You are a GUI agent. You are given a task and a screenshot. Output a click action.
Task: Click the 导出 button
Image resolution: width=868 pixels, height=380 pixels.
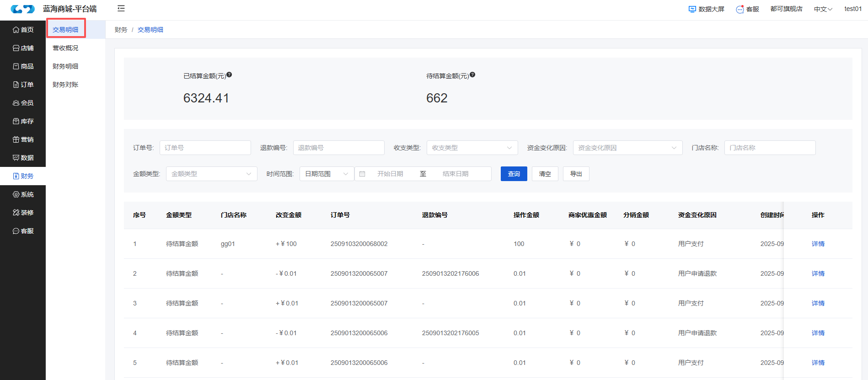click(x=576, y=174)
